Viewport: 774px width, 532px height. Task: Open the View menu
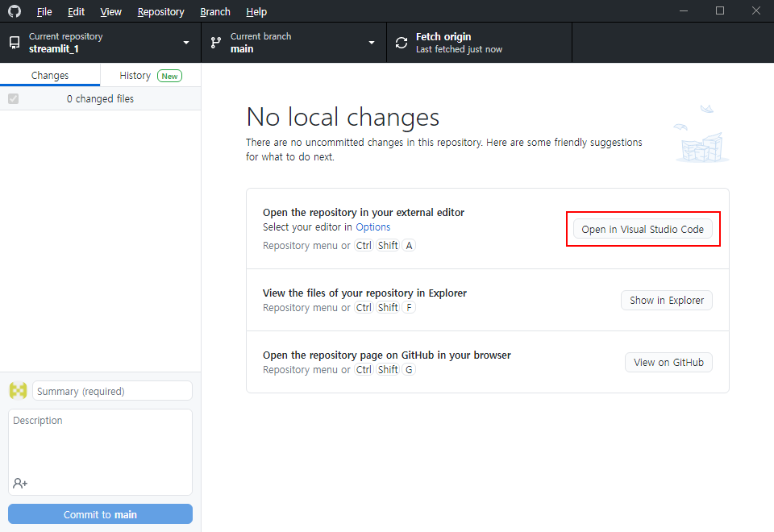click(111, 11)
